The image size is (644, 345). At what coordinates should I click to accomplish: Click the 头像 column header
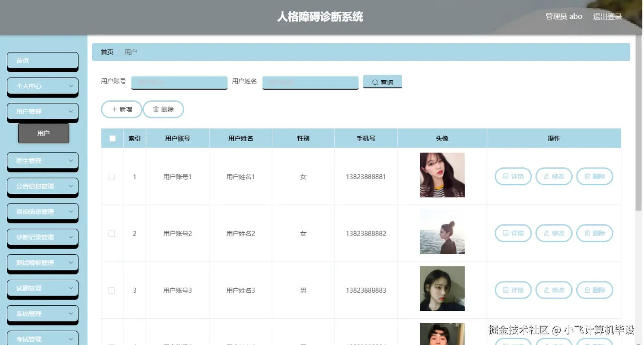pos(442,139)
